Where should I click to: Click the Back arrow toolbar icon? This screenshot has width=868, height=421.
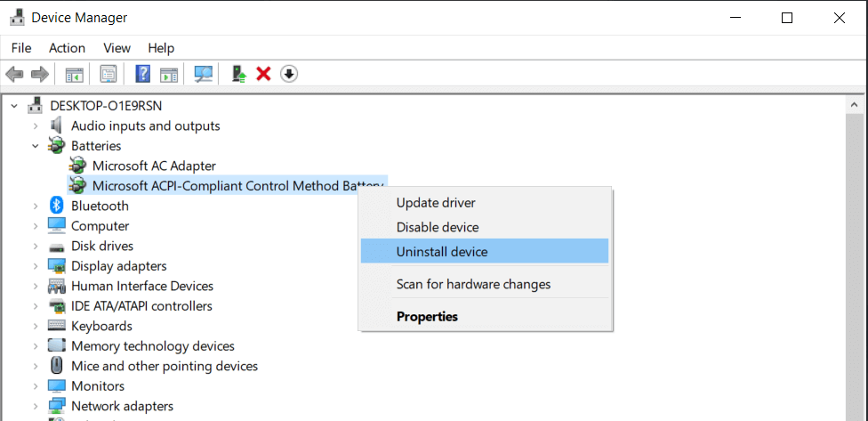click(x=14, y=74)
